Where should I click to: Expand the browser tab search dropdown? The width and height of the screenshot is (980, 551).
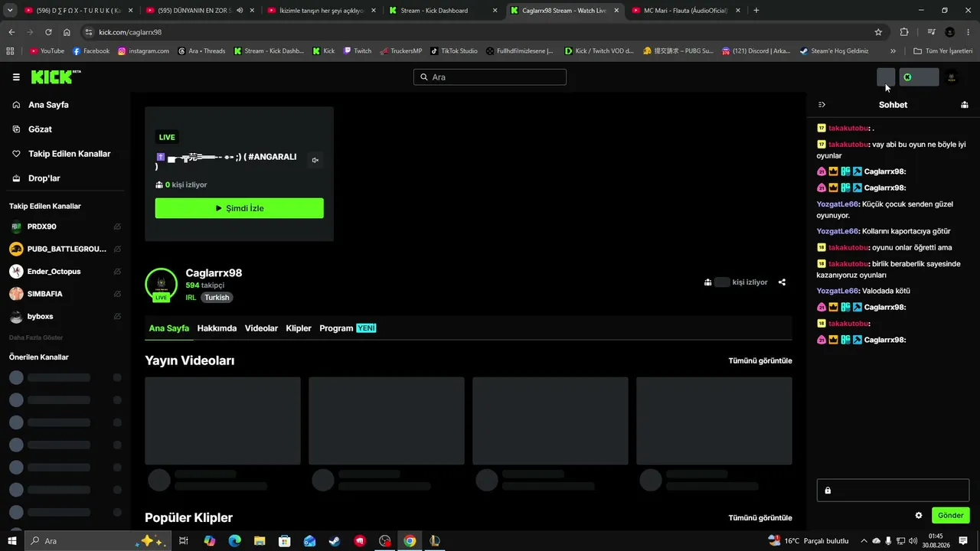click(x=10, y=11)
